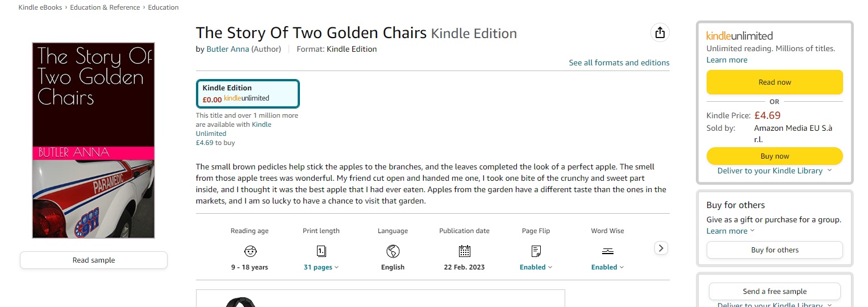The width and height of the screenshot is (868, 307).
Task: Select the Kindle Edition format option
Action: point(248,93)
